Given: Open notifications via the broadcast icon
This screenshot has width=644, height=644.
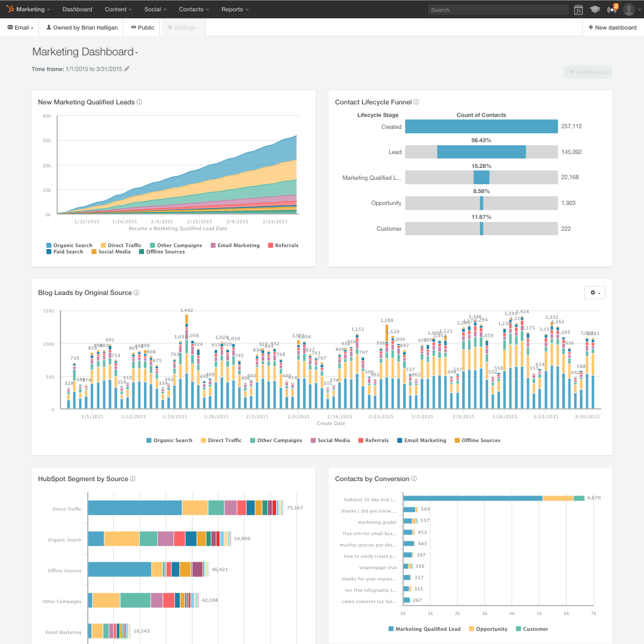Looking at the screenshot, I should 611,9.
